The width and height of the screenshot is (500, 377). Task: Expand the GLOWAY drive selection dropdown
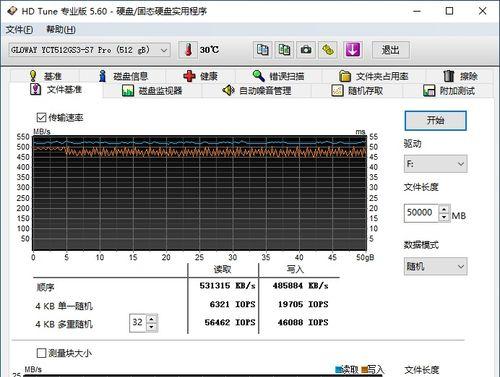(89, 50)
